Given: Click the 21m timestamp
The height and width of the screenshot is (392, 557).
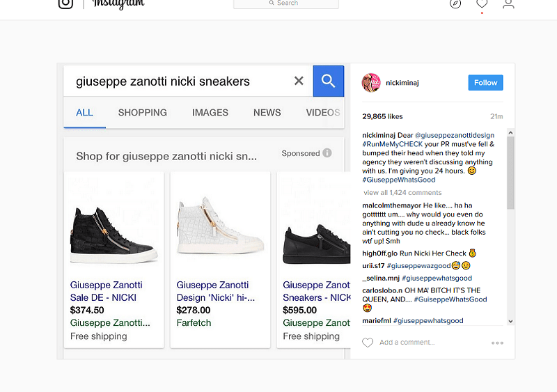Looking at the screenshot, I should tap(496, 116).
